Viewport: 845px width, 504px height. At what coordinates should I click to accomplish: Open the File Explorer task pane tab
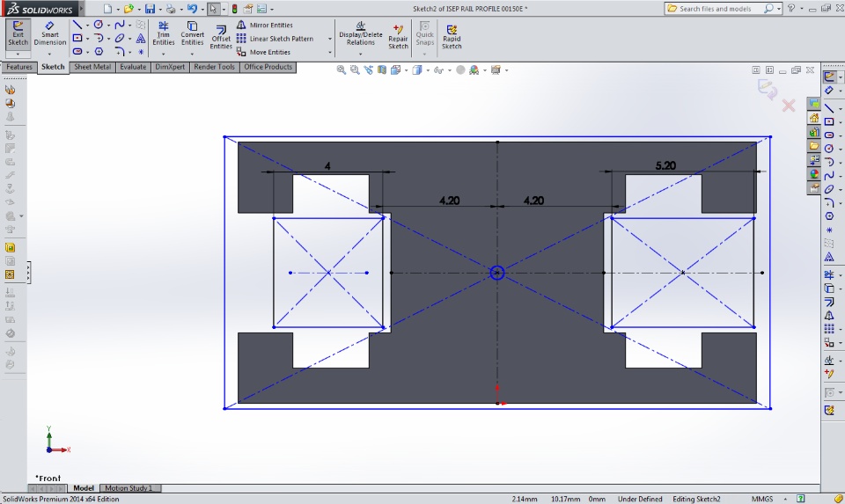click(x=813, y=146)
